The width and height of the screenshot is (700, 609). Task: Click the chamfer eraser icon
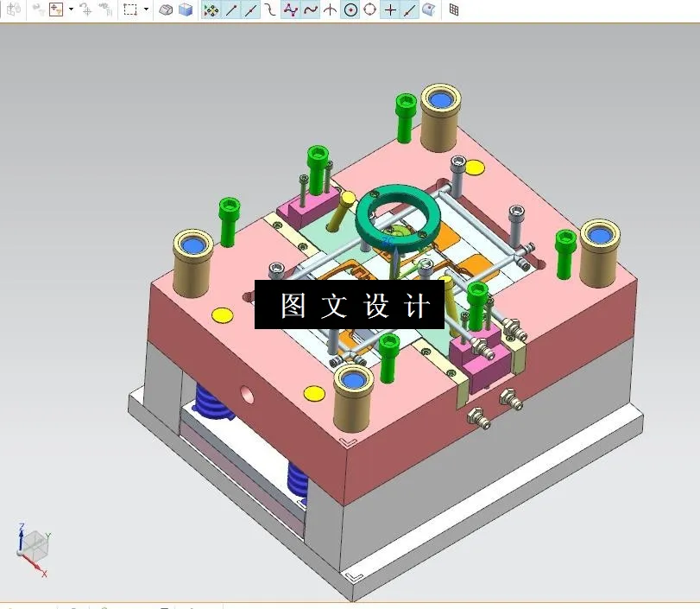167,10
